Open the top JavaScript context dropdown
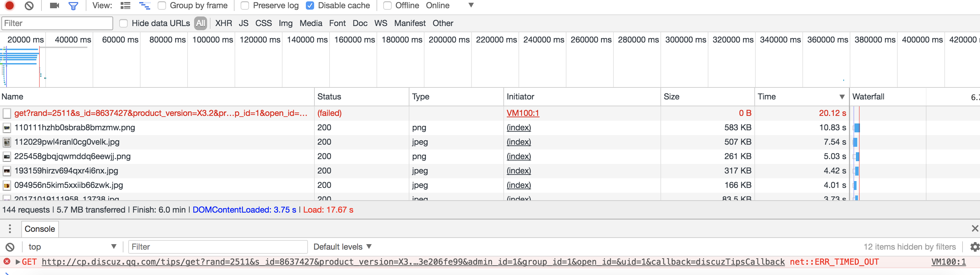 pos(72,247)
